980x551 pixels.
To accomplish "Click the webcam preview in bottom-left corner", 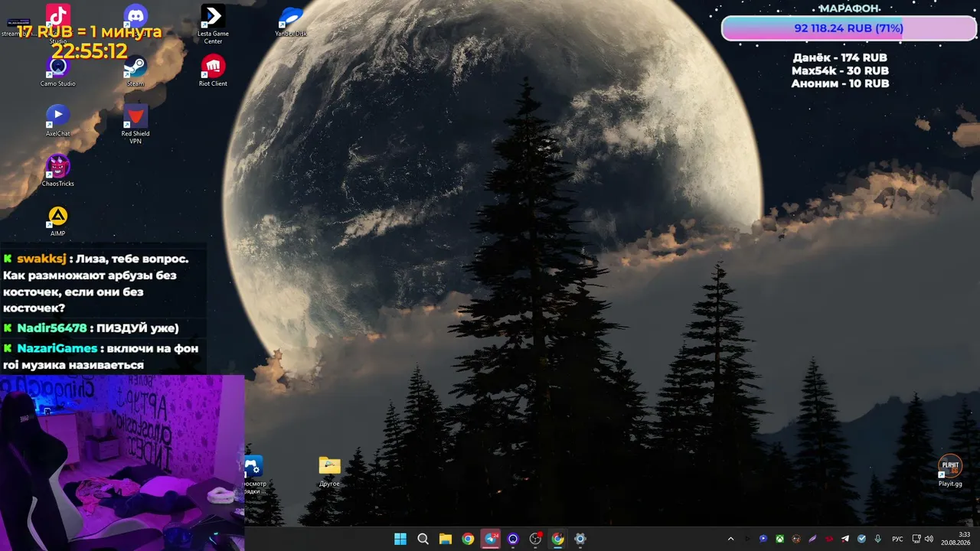I will [122, 462].
